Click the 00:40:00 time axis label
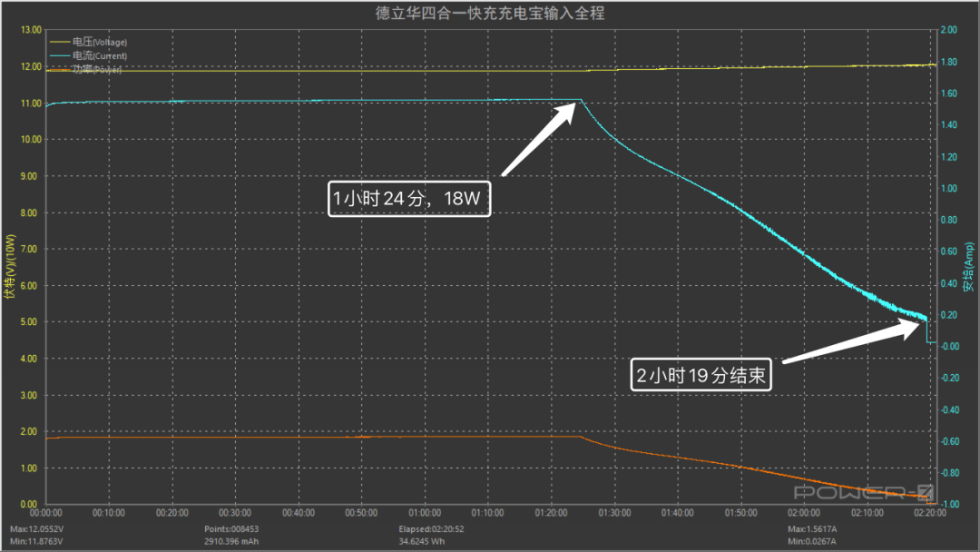Viewport: 980px width, 552px height. click(299, 513)
